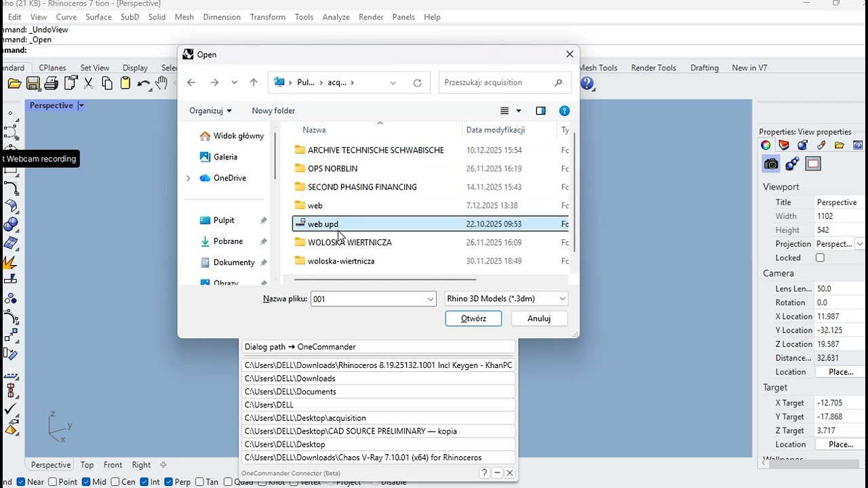This screenshot has width=868, height=488.
Task: Click the Otwórz button
Action: (x=473, y=319)
